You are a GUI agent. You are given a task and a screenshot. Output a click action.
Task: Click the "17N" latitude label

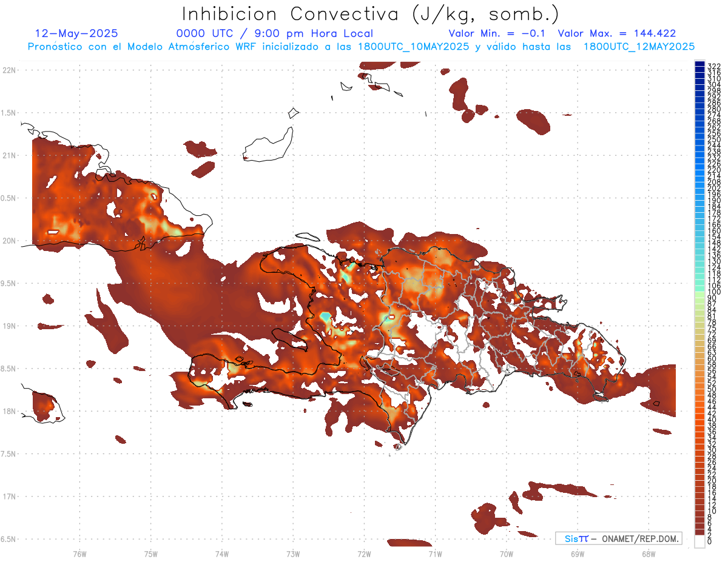tap(8, 497)
